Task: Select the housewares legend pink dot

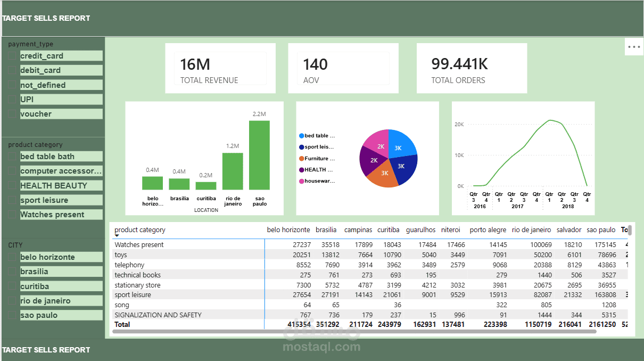Action: click(x=302, y=181)
